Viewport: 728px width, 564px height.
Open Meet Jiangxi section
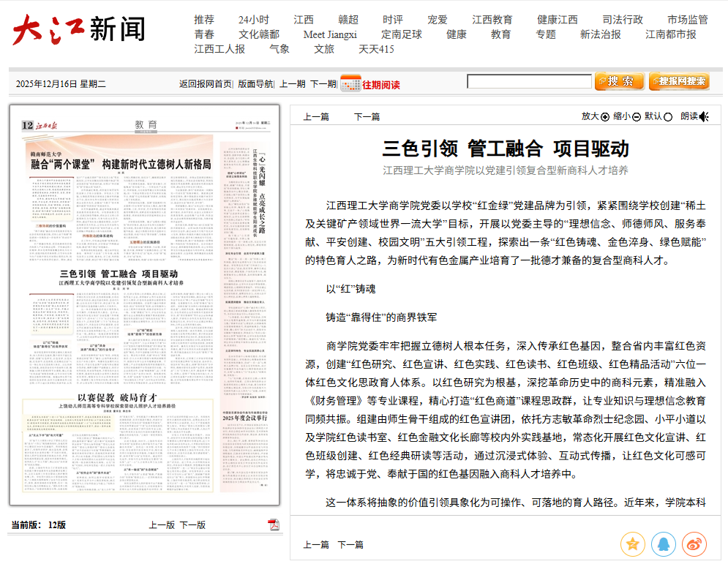(330, 34)
